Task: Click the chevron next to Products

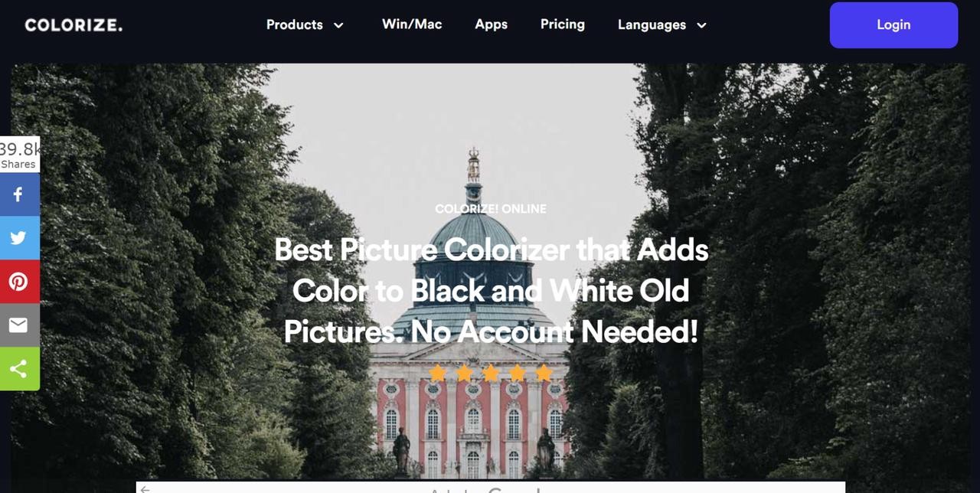Action: pyautogui.click(x=338, y=25)
